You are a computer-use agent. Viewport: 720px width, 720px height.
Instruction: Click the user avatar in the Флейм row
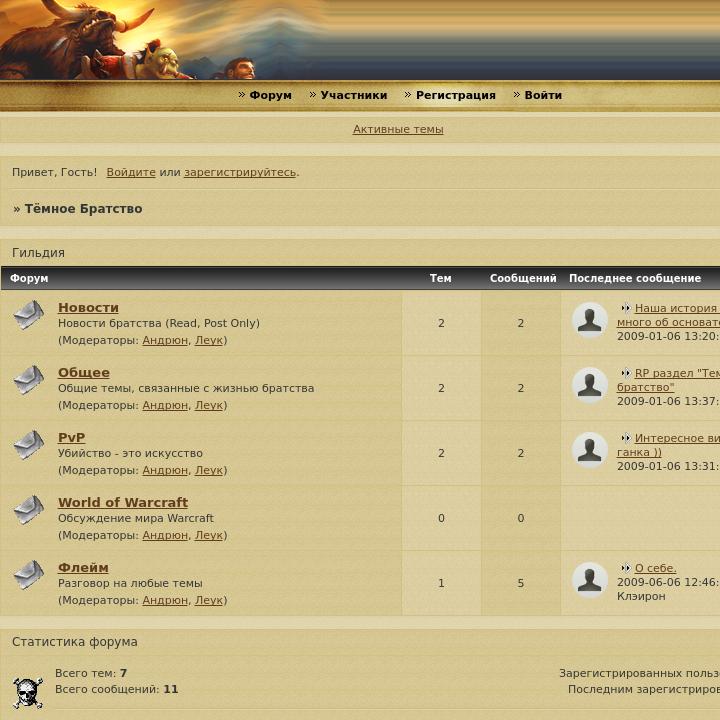(590, 580)
